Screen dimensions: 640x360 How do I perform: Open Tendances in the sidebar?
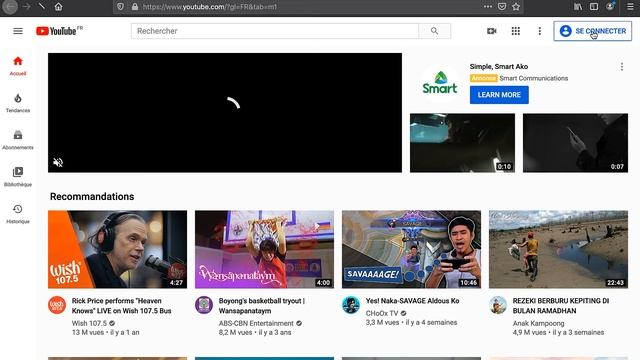tap(18, 103)
